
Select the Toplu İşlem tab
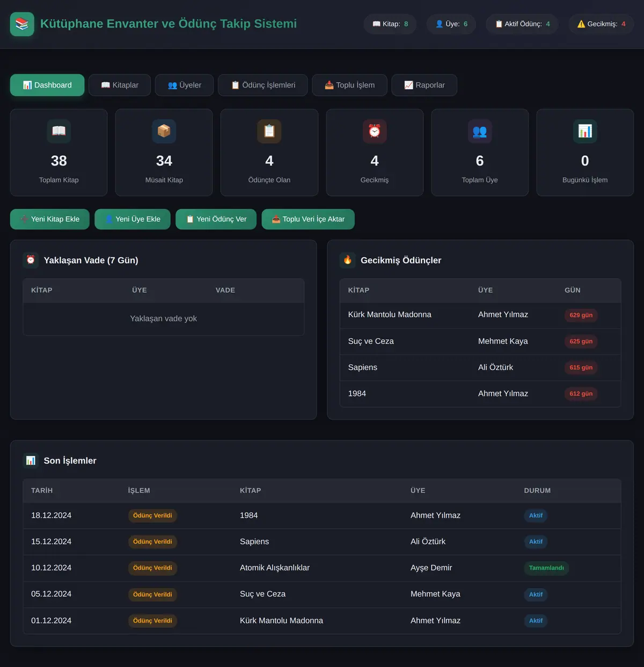click(x=350, y=85)
